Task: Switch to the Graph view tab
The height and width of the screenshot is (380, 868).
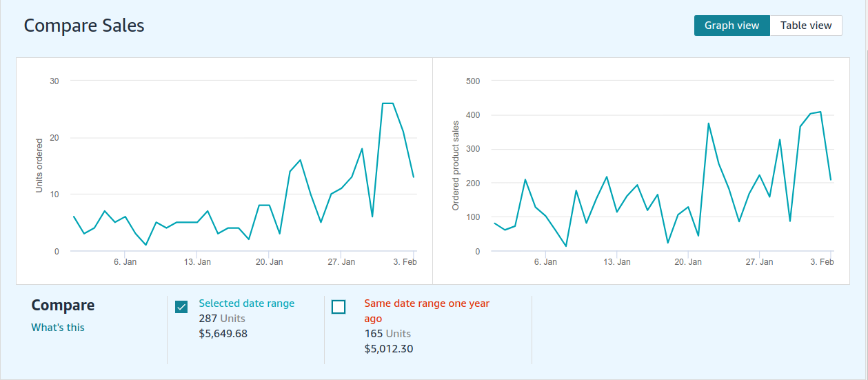Action: click(731, 26)
